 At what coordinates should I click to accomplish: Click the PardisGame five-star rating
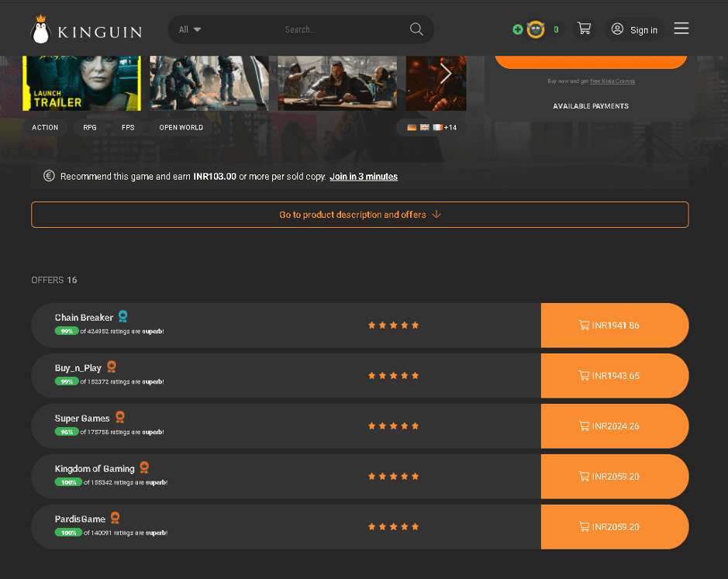393,527
